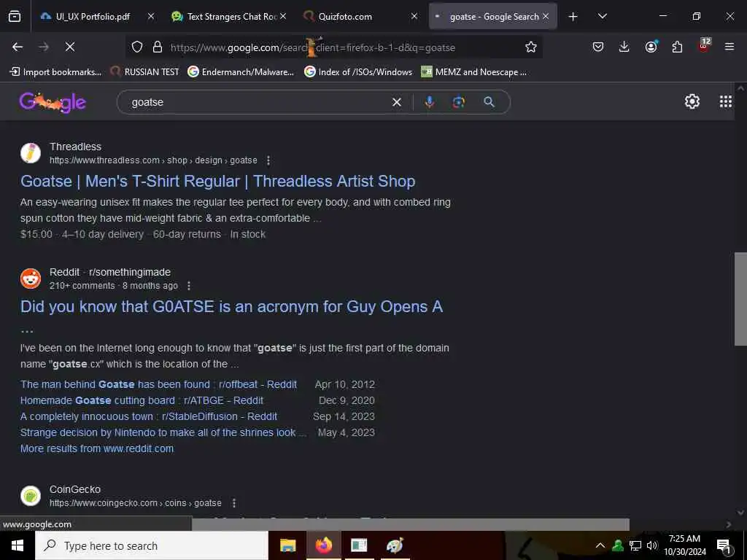This screenshot has height=560, width=747.
Task: Bookmark this page with star icon
Action: [x=531, y=47]
